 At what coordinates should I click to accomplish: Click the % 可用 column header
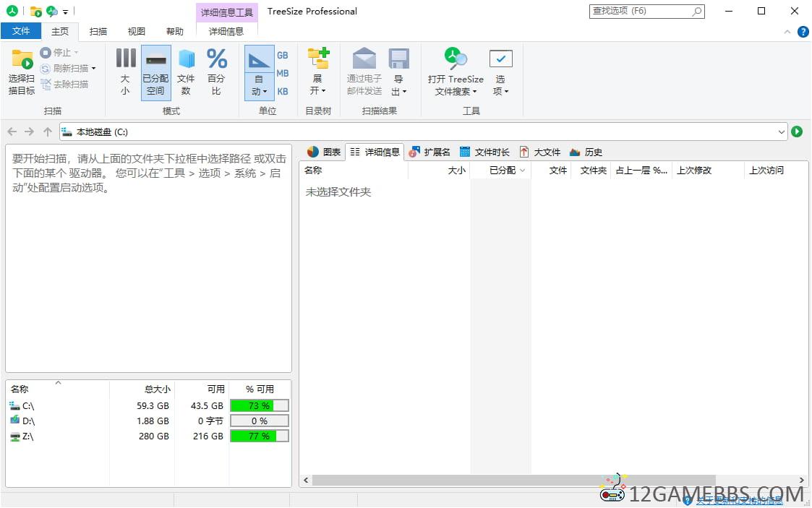coord(260,389)
